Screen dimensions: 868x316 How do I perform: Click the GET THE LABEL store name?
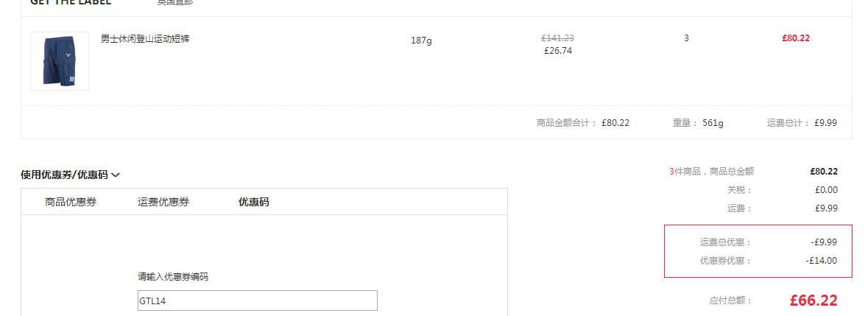[x=70, y=2]
